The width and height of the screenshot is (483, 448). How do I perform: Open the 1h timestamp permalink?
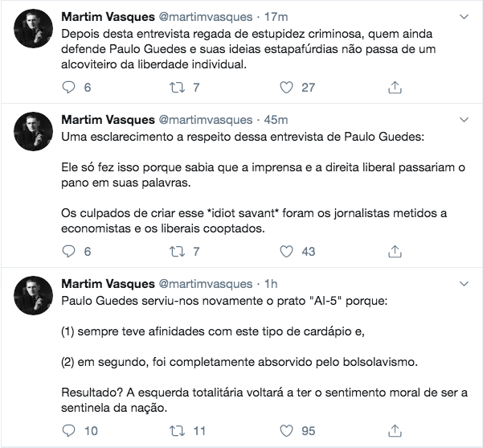coord(270,283)
